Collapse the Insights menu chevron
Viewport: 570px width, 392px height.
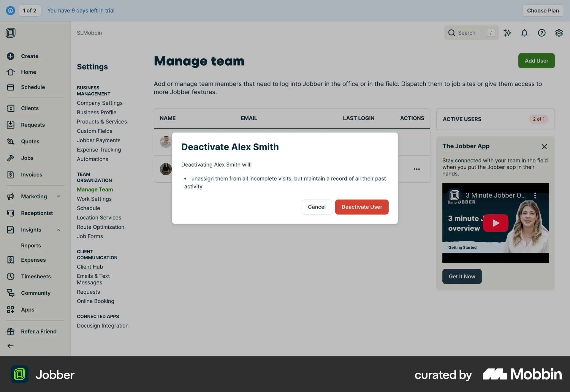click(x=58, y=230)
